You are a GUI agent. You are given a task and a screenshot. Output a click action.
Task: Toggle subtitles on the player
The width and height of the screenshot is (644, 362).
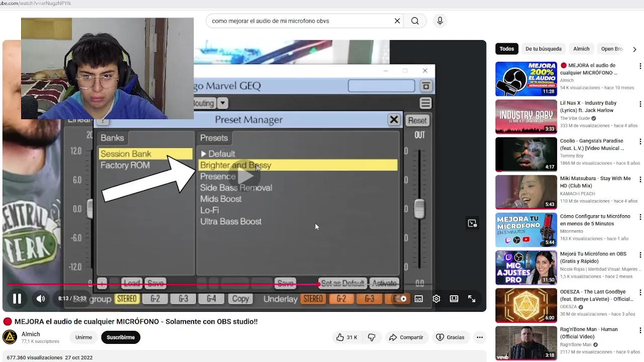(419, 299)
